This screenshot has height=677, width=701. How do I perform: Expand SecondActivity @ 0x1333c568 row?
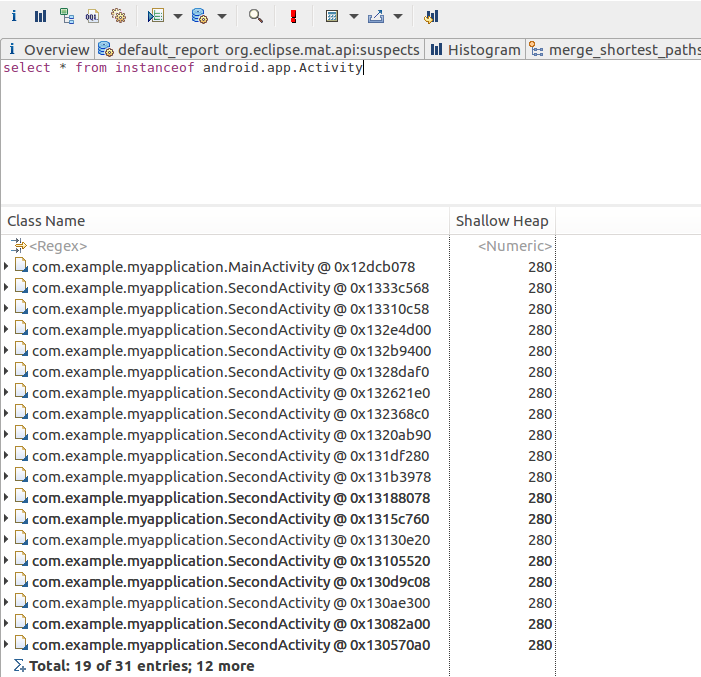(x=6, y=288)
